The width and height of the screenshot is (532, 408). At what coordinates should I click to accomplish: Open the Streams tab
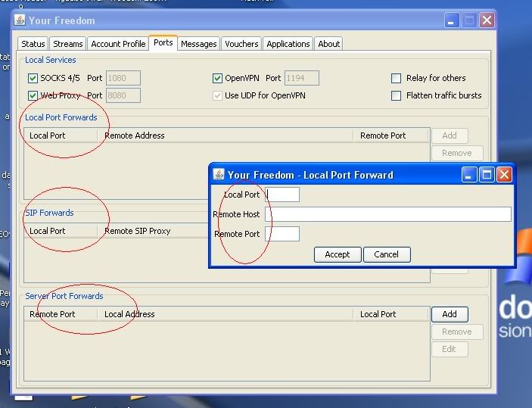click(x=67, y=44)
